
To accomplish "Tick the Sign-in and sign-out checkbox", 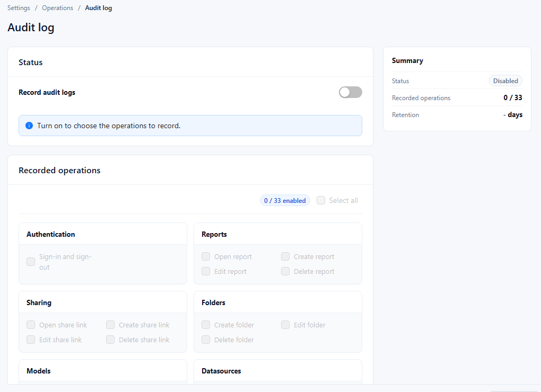I will point(31,262).
